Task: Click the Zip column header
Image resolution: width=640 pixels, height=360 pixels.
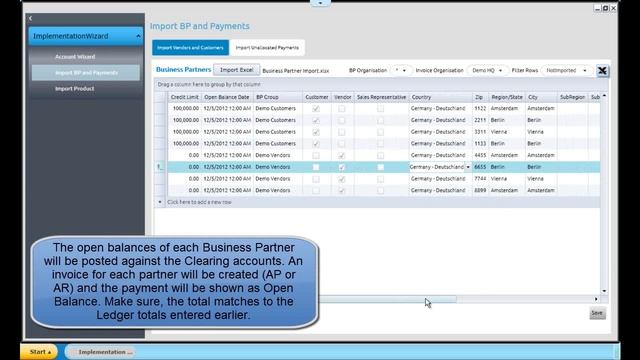Action: [x=480, y=97]
